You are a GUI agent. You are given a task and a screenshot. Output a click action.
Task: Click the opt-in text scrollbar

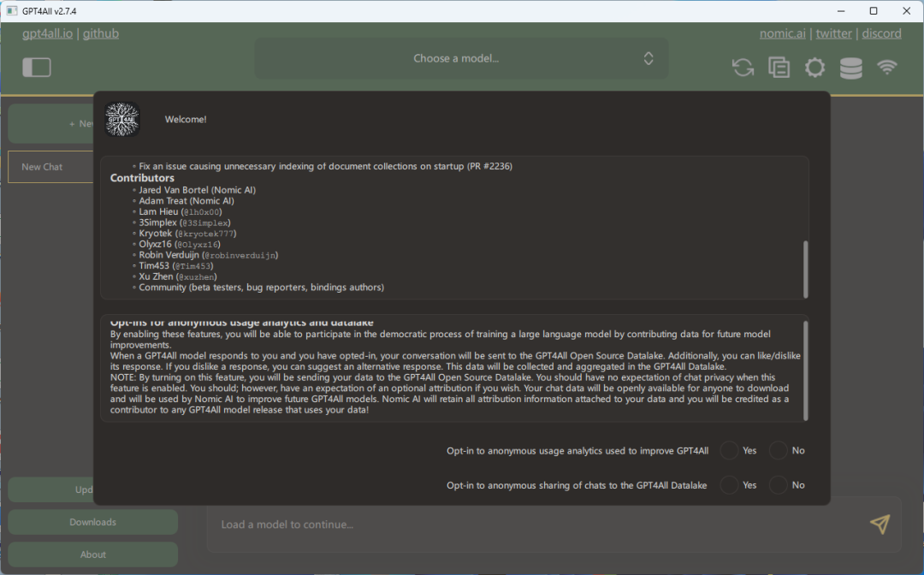tap(806, 370)
